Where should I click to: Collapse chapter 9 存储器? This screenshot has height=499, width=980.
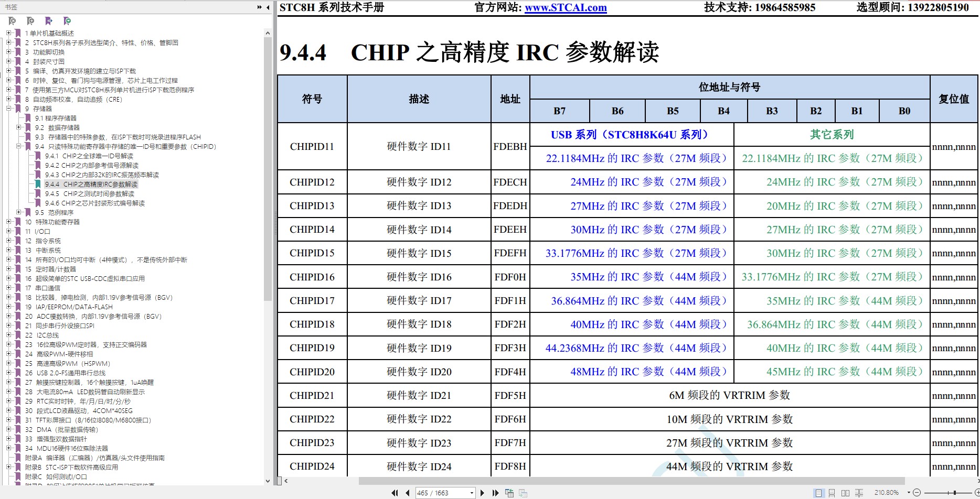[8, 109]
